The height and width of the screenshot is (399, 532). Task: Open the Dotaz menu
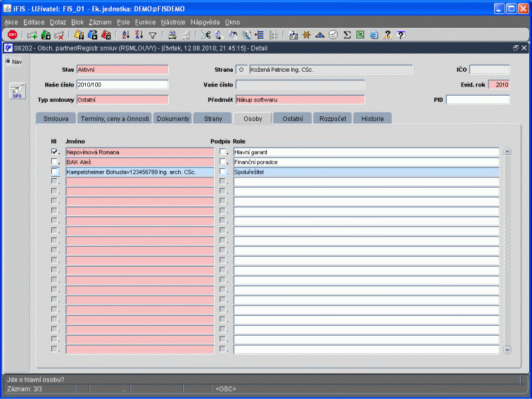tap(58, 22)
